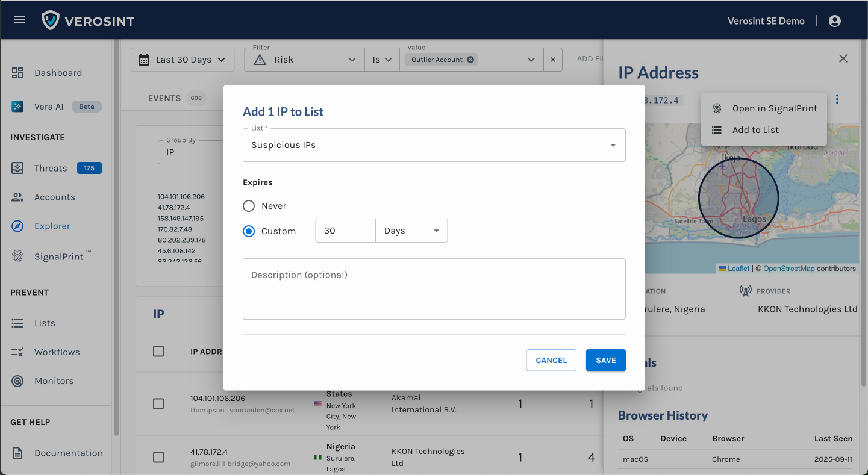Click the expiration number field showing 30
Image resolution: width=868 pixels, height=475 pixels.
click(345, 231)
